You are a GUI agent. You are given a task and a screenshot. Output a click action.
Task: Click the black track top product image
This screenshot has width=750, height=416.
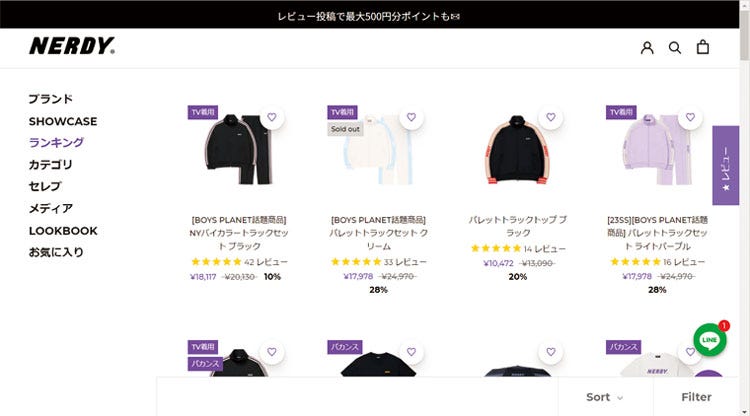(518, 150)
